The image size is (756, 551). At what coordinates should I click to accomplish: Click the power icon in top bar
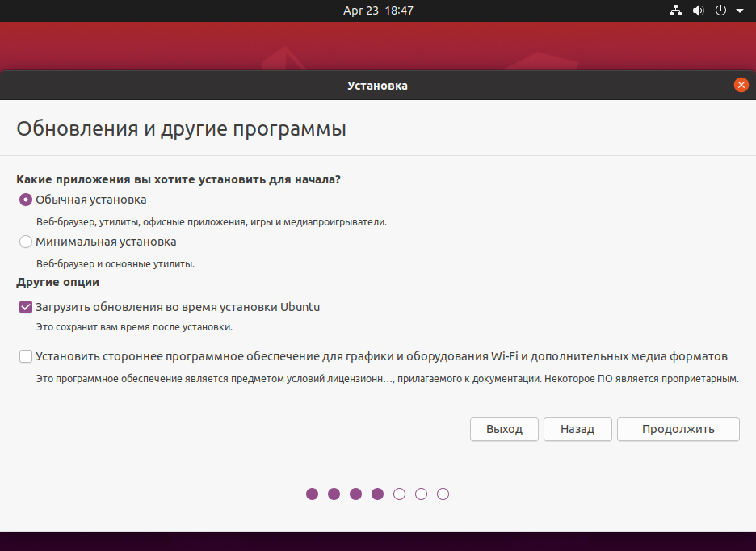click(x=720, y=11)
